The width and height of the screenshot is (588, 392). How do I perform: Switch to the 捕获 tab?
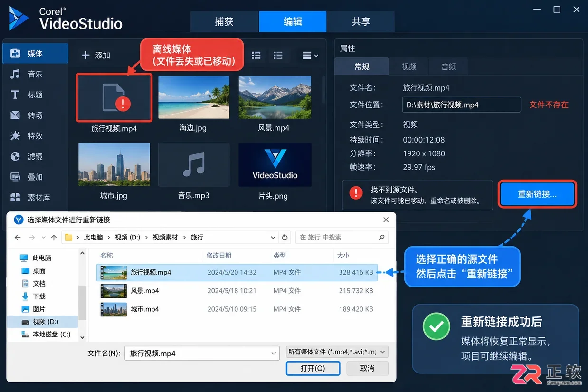tap(224, 21)
